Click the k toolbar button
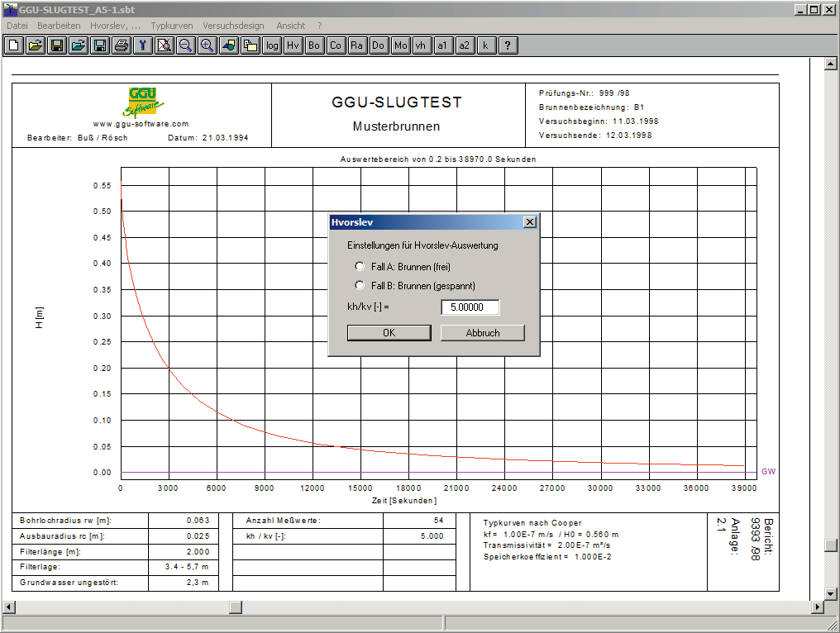Image resolution: width=840 pixels, height=633 pixels. (486, 45)
